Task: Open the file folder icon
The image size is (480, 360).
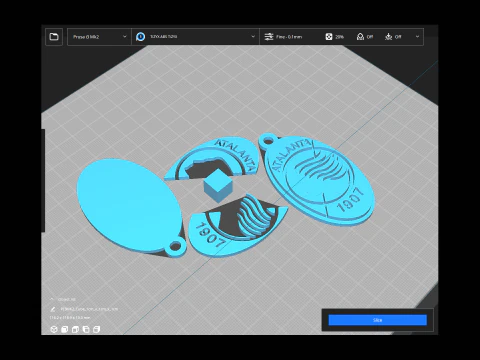Action: coord(54,37)
